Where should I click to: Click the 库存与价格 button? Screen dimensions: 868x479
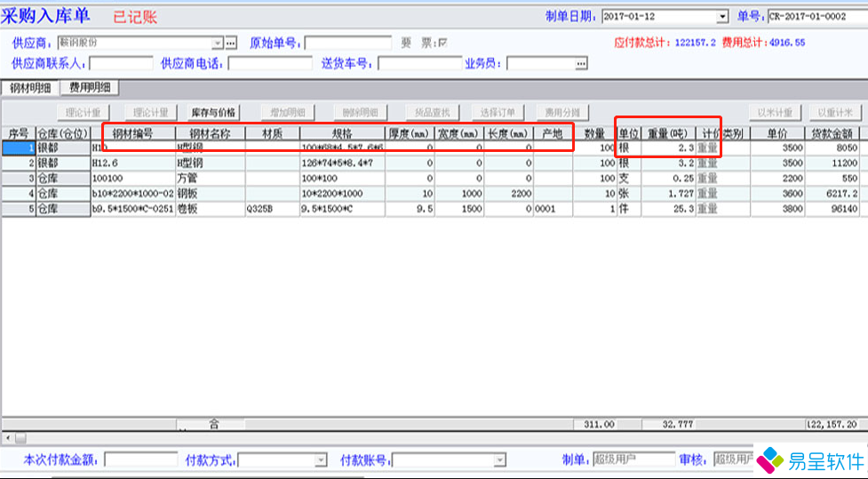(214, 112)
